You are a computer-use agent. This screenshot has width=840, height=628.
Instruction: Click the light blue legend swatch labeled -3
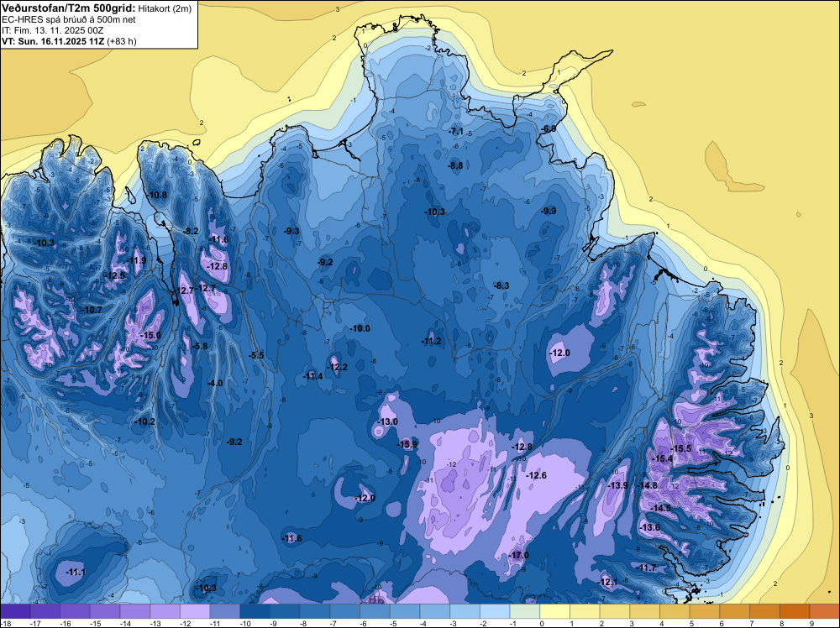465,611
